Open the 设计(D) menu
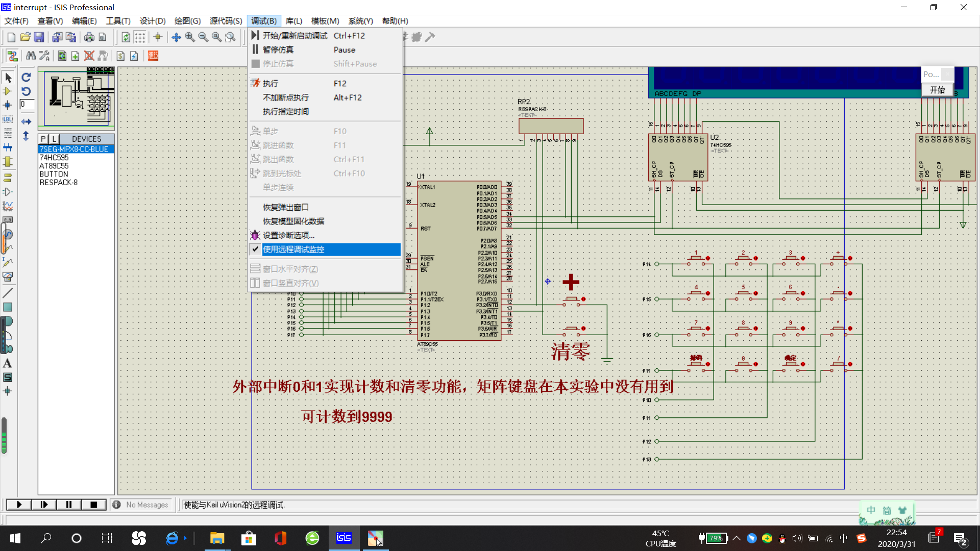Image resolution: width=980 pixels, height=551 pixels. [x=153, y=21]
